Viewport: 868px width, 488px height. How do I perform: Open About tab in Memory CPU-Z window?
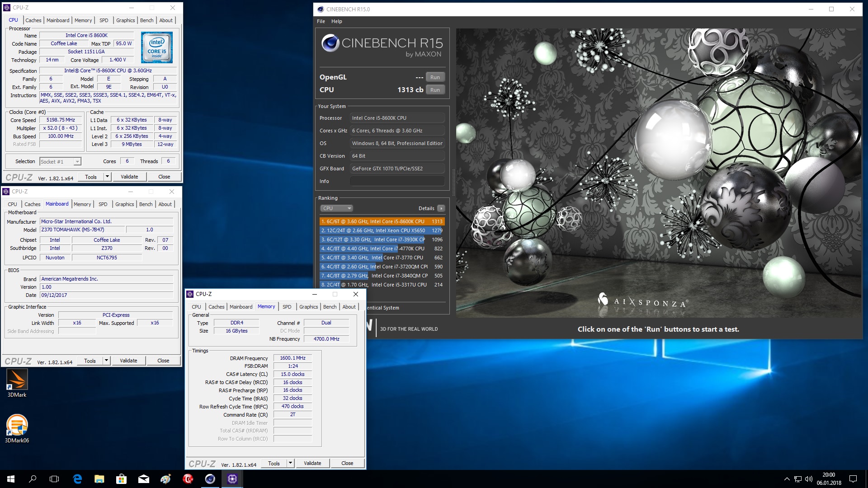pos(349,307)
